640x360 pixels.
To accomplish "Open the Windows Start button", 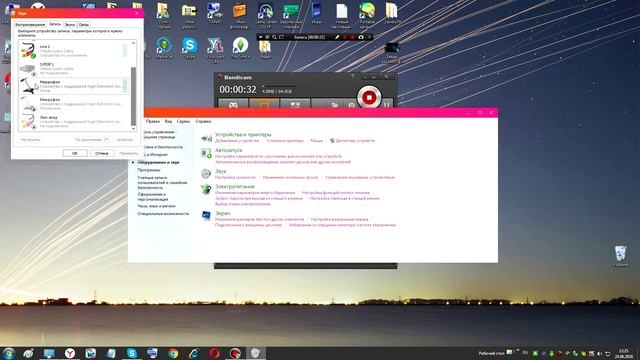I will [8, 353].
